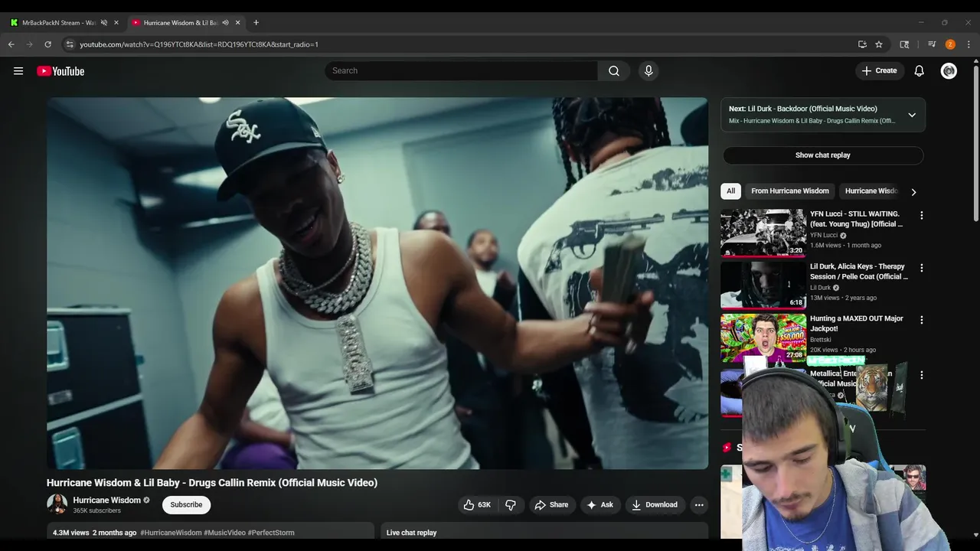Select the truncated 'Hurricane Wisdo' chip

[871, 191]
